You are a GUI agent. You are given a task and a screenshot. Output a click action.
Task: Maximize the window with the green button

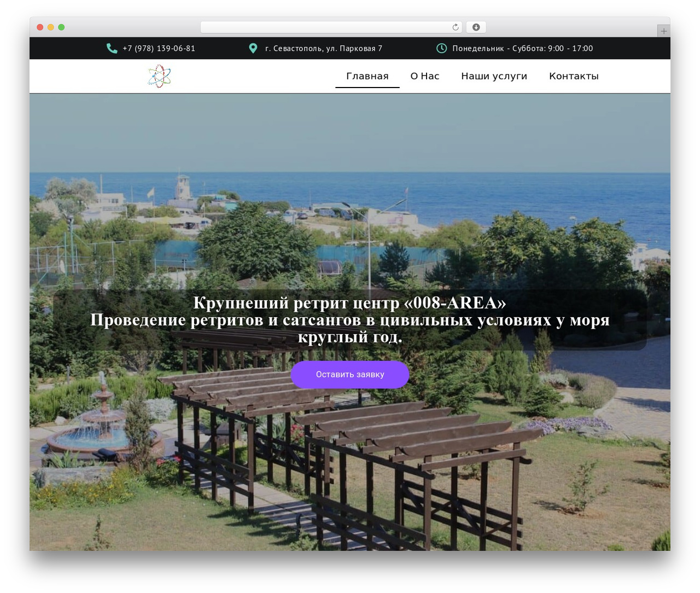[61, 27]
